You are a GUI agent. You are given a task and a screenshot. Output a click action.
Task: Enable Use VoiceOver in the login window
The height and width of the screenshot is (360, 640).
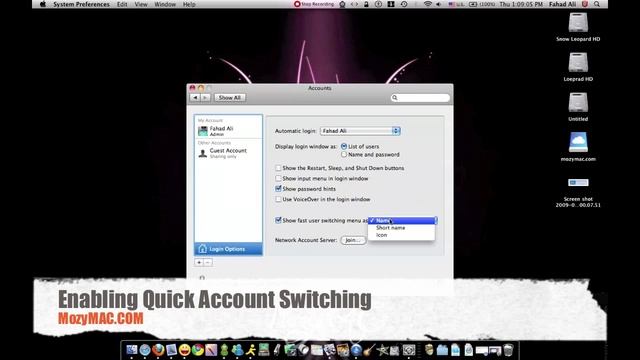pyautogui.click(x=278, y=199)
